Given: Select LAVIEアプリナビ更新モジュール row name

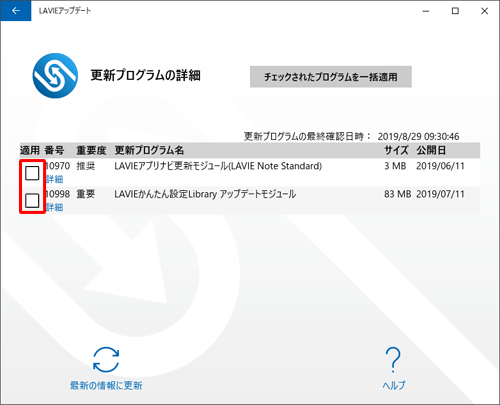Looking at the screenshot, I should click(x=218, y=166).
